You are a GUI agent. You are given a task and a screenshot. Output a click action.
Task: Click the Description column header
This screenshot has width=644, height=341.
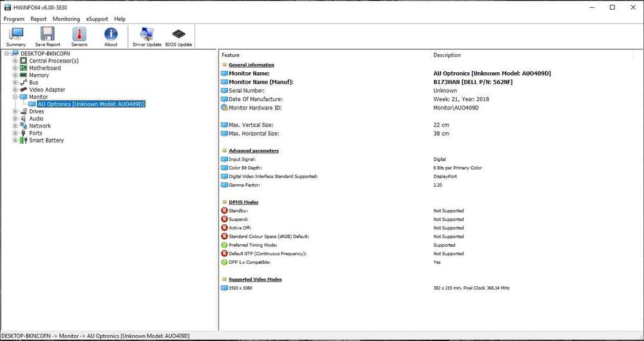pos(447,55)
